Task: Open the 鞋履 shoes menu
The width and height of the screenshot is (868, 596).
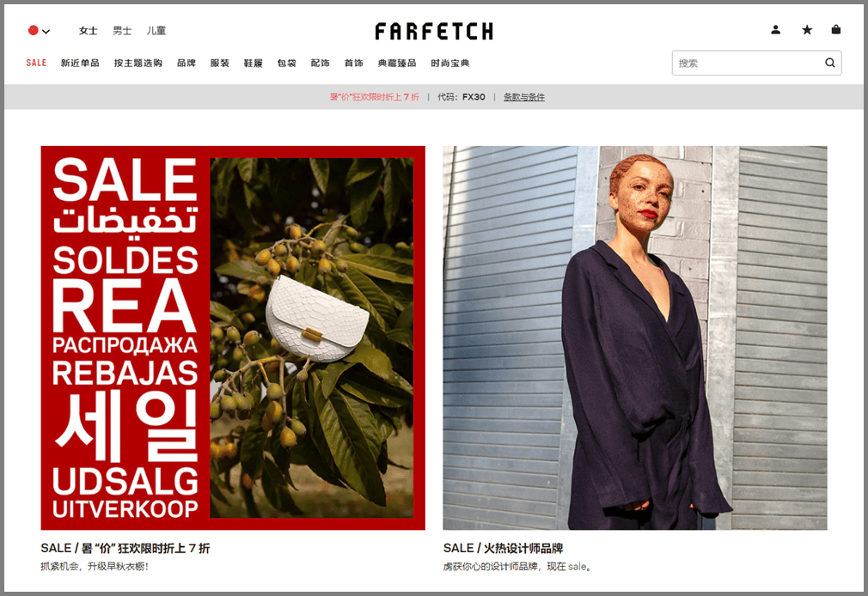Action: [x=253, y=63]
